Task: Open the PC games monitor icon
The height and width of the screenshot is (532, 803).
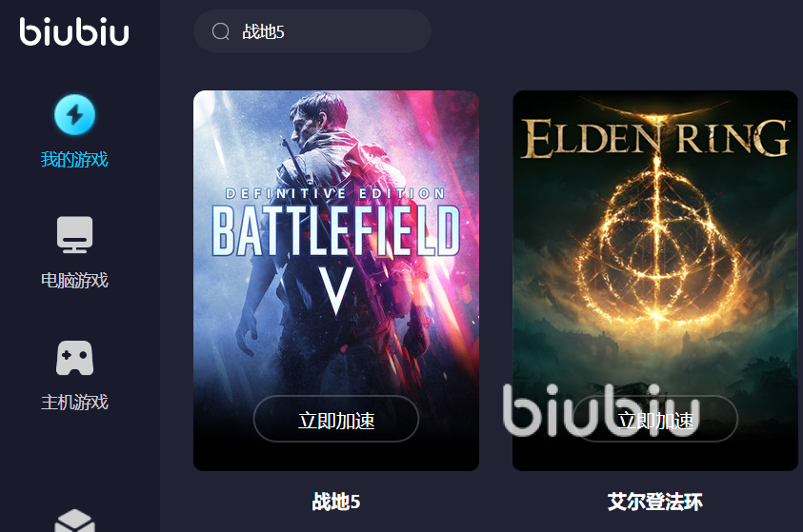Action: click(74, 235)
